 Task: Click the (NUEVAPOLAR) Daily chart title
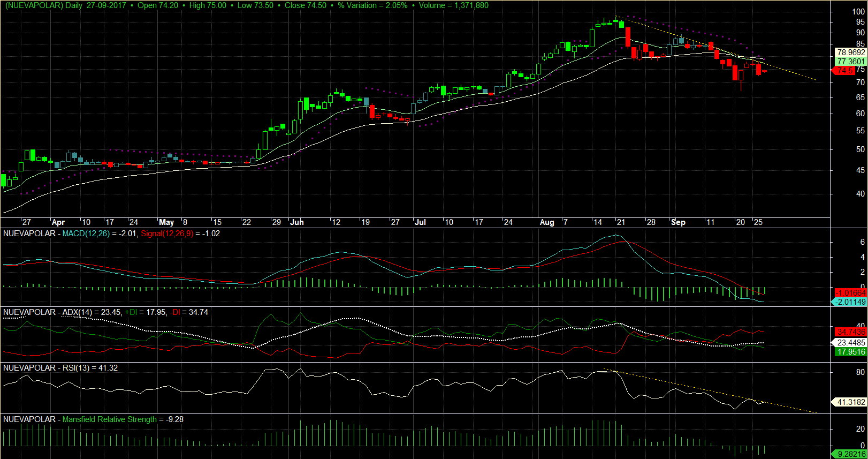pyautogui.click(x=44, y=5)
